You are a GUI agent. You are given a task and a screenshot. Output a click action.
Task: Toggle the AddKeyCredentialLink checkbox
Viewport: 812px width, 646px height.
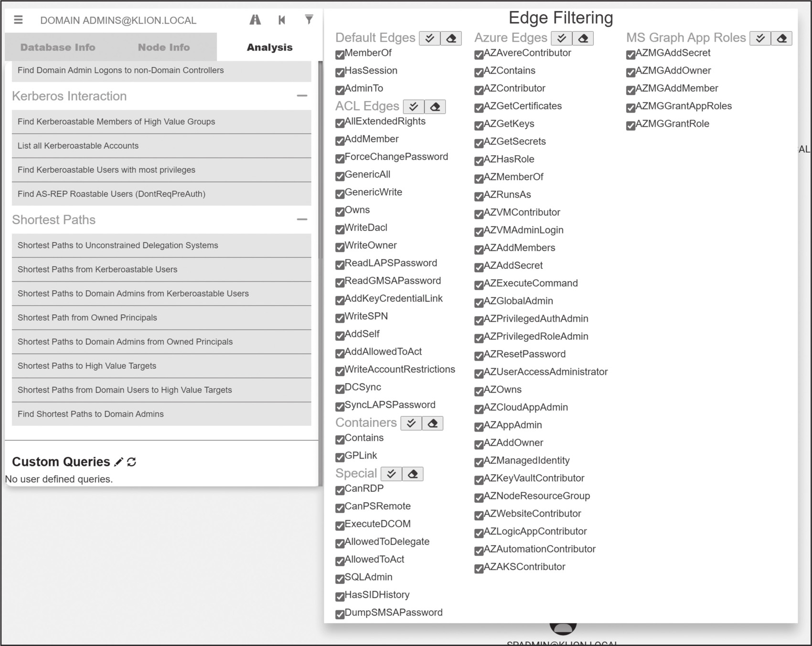tap(340, 300)
